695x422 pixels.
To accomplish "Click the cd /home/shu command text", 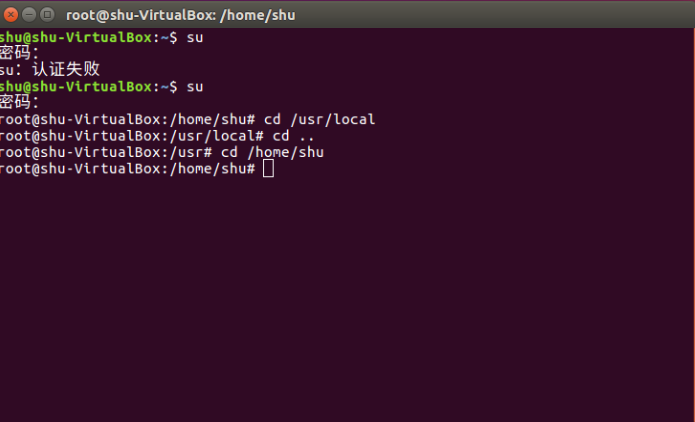I will coord(273,152).
